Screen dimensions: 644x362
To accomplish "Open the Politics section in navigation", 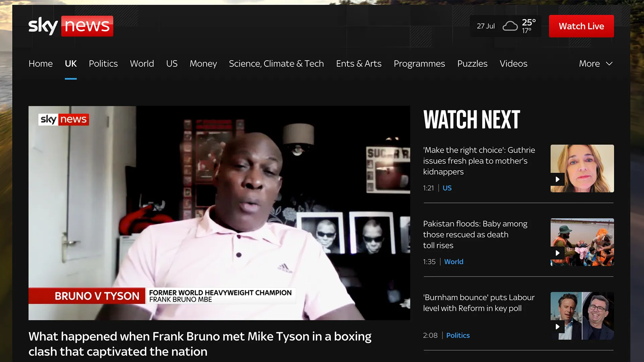I will click(x=103, y=64).
